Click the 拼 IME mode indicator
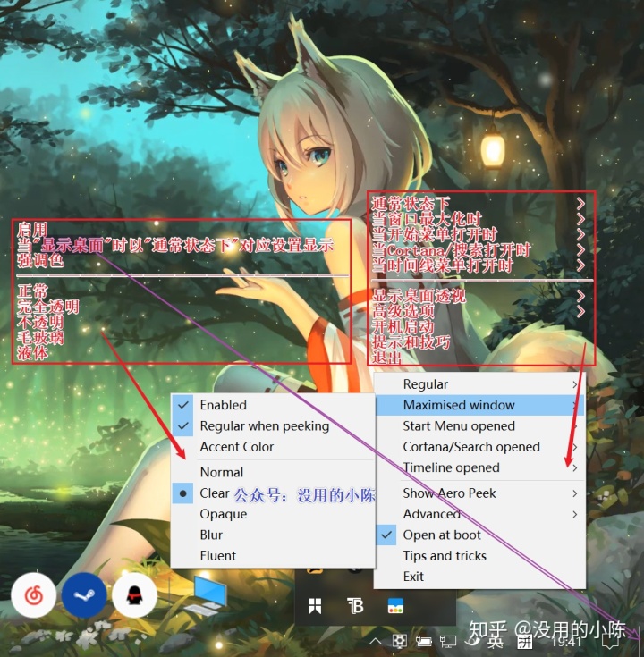This screenshot has height=657, width=644. (x=524, y=641)
